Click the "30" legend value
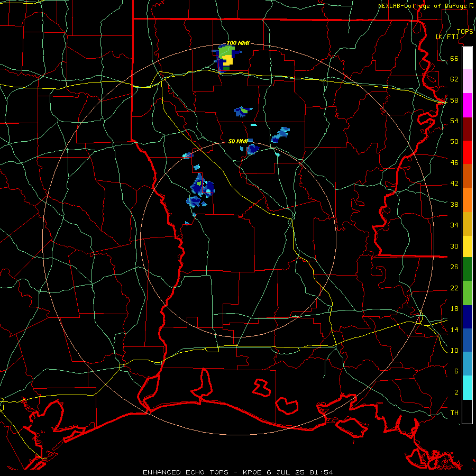Viewport: 476px width, 476px height. [x=454, y=246]
